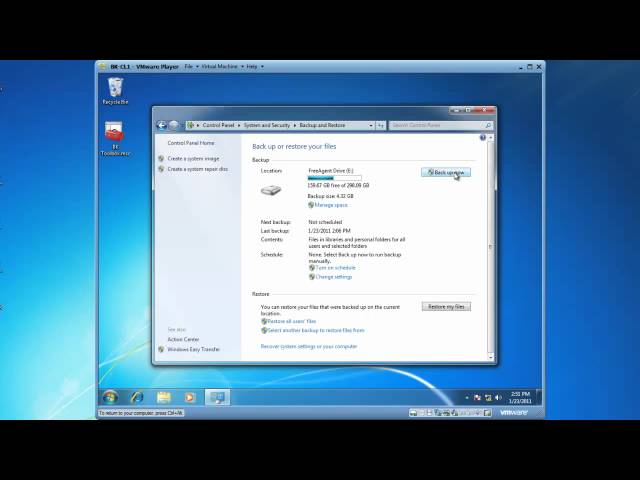The width and height of the screenshot is (640, 480).
Task: Click the Control Panel icon in address bar
Action: (x=191, y=125)
